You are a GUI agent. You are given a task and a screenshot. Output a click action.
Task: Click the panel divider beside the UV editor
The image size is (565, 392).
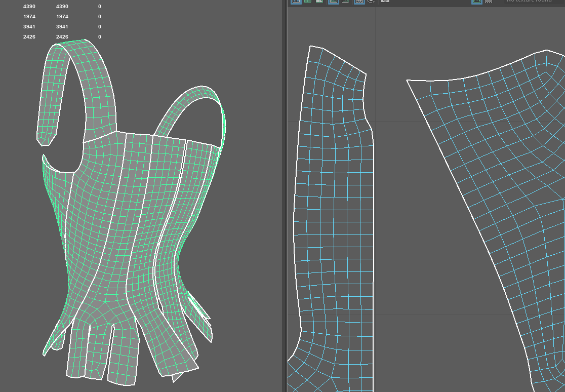pyautogui.click(x=284, y=203)
